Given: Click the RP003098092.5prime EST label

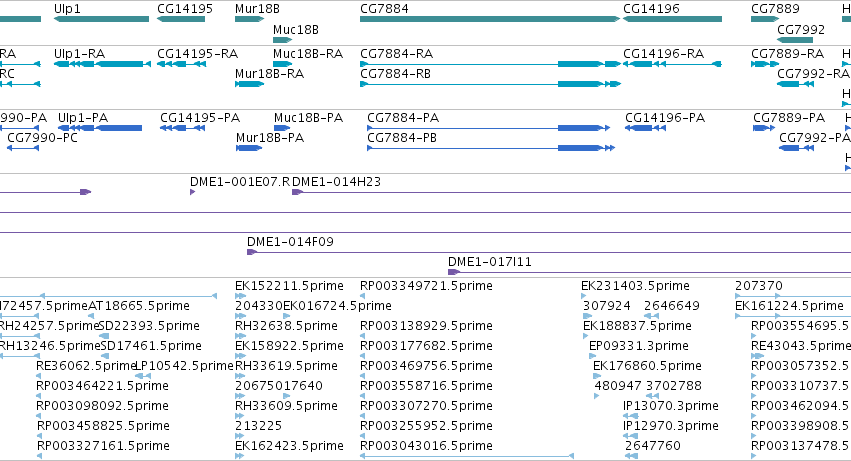Looking at the screenshot, I should coord(103,406).
